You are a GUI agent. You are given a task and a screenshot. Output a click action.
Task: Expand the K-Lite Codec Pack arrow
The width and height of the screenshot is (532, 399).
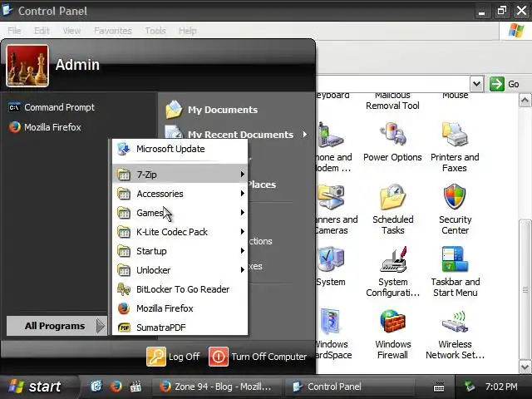pos(242,232)
